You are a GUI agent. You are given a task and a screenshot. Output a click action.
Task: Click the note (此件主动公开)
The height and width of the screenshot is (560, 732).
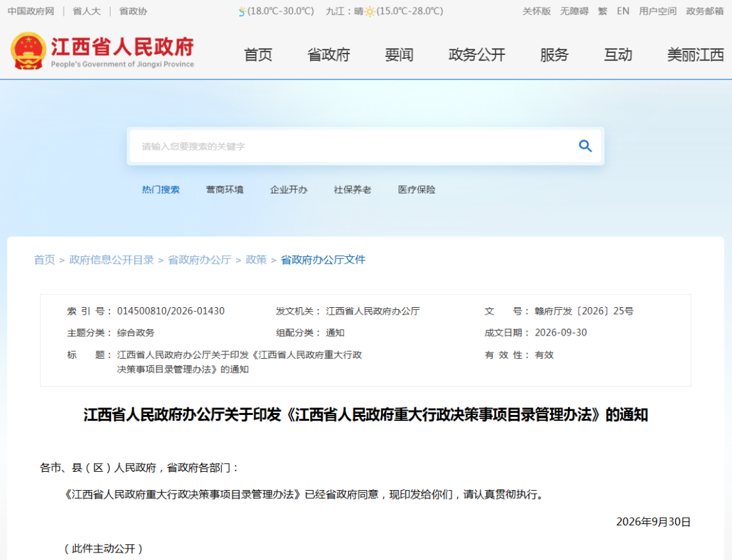coord(104,548)
